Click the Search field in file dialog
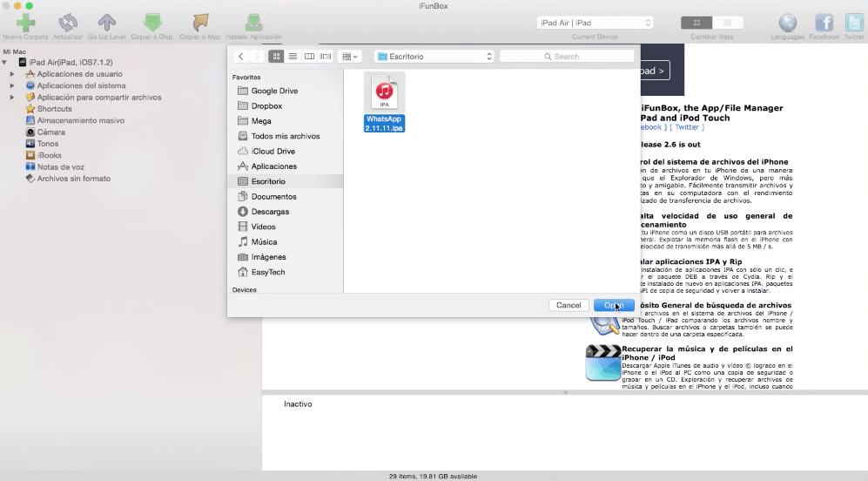The height and width of the screenshot is (481, 868). pyautogui.click(x=566, y=57)
